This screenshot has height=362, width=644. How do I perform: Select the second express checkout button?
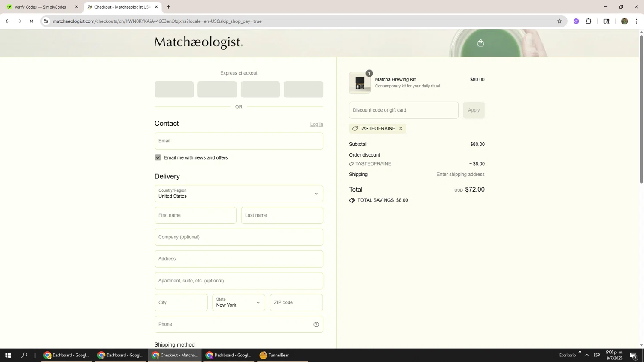[x=217, y=90]
